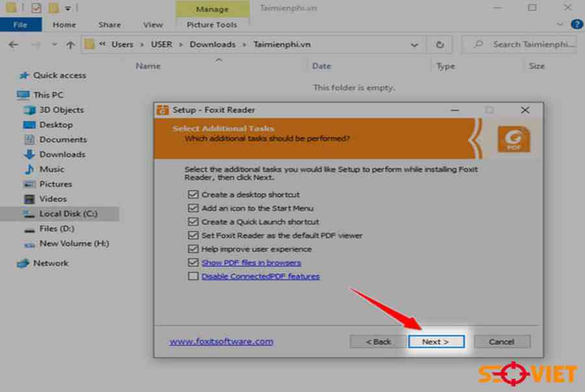585x392 pixels.
Task: Minimize the Setup - Foxit Reader window
Action: [455, 110]
